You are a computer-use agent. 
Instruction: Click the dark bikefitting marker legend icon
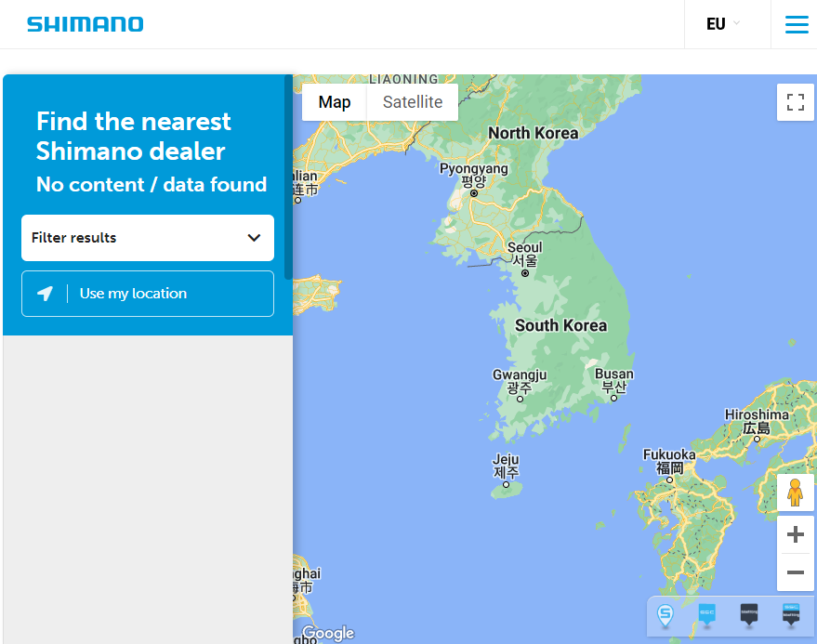[749, 615]
